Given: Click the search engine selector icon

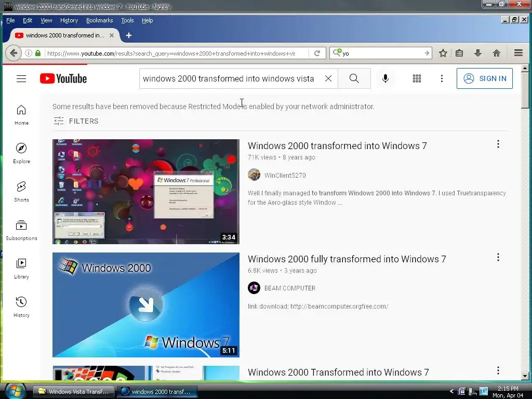Looking at the screenshot, I should (337, 52).
